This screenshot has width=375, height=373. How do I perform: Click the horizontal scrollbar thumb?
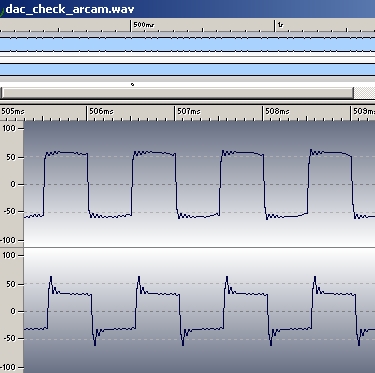click(x=177, y=93)
